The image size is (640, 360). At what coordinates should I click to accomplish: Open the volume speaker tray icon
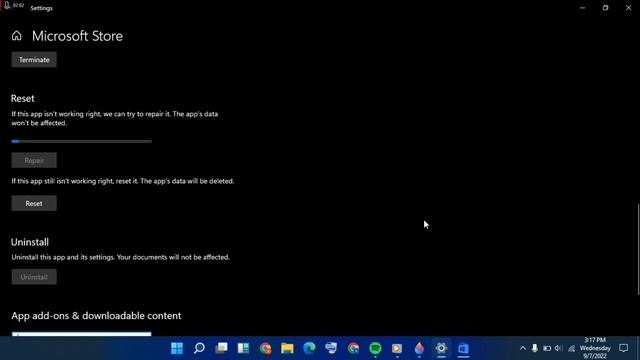coord(558,348)
